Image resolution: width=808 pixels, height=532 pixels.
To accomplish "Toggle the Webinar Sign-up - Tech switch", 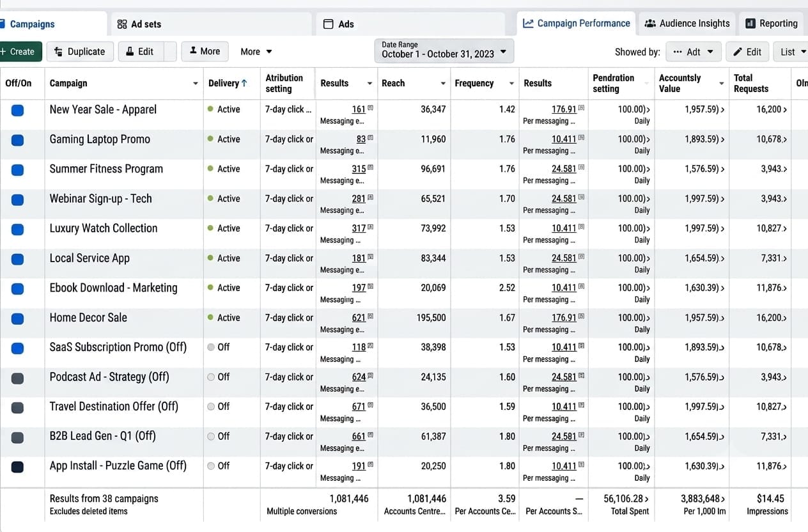I will pos(18,199).
